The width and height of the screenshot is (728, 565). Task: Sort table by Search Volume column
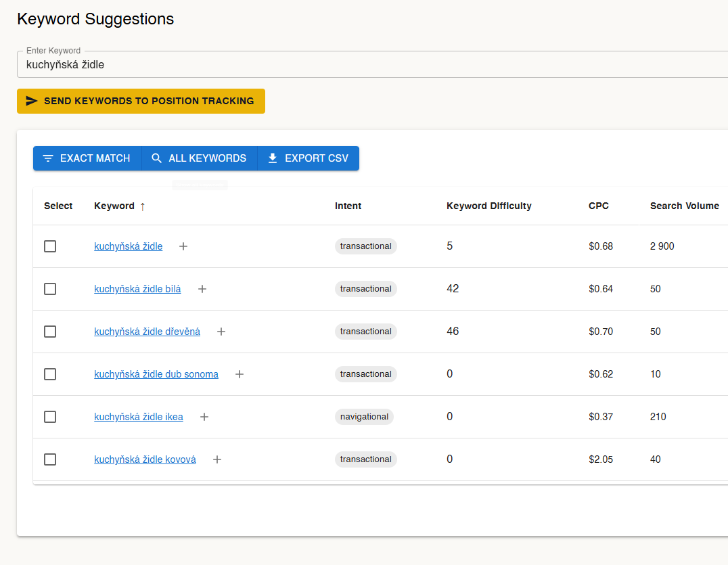684,206
